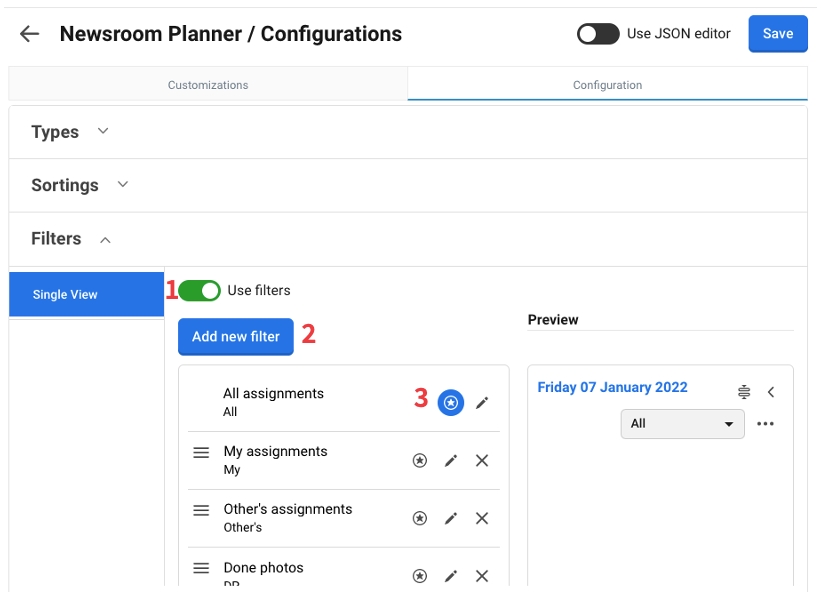Switch to the Customizations tab
Viewport: 824px width, 592px height.
click(208, 85)
